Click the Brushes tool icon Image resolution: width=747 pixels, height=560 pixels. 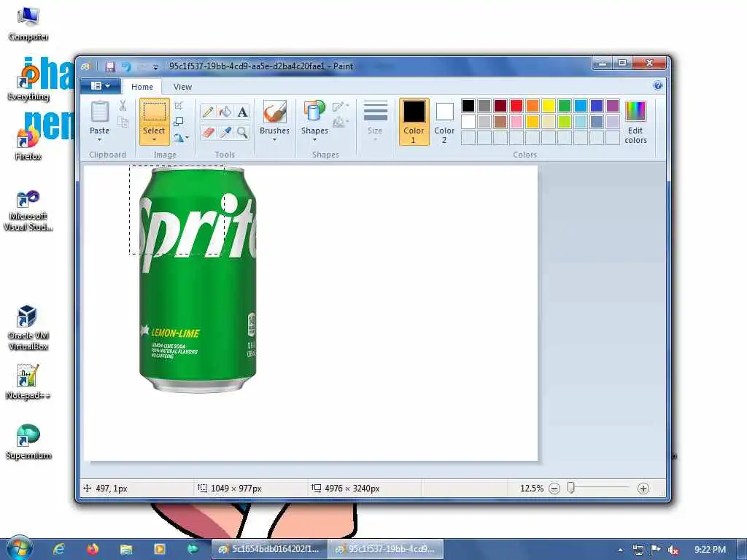click(x=274, y=112)
